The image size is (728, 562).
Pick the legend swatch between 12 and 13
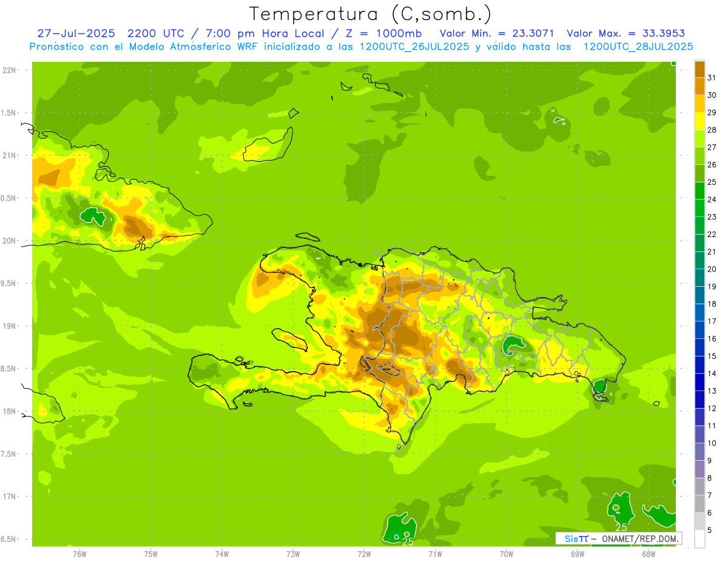point(699,400)
